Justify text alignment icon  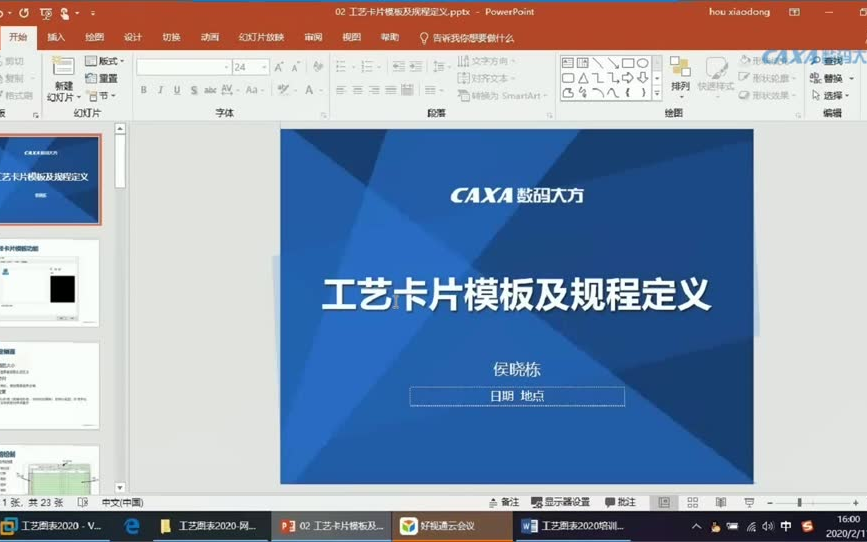[391, 90]
